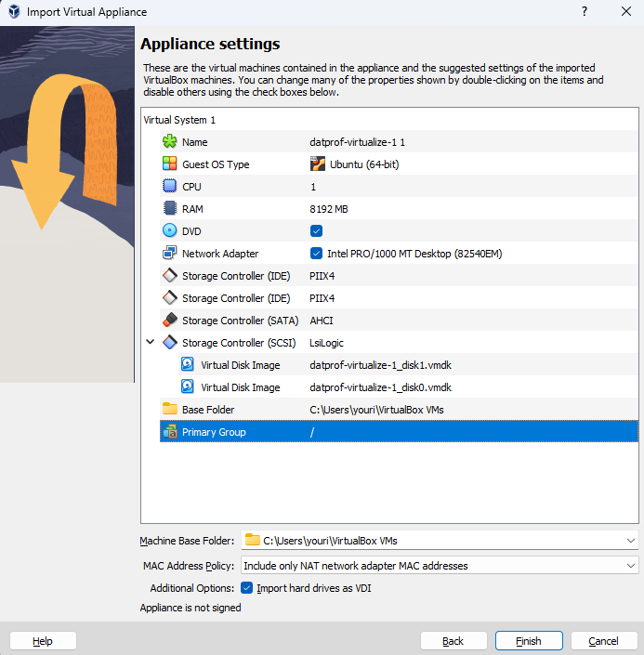
Task: Uncheck the DVD checkbox
Action: coord(317,231)
